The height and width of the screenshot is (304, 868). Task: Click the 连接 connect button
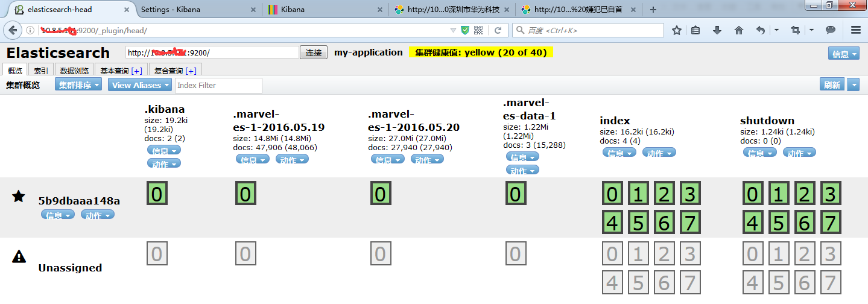coord(314,52)
